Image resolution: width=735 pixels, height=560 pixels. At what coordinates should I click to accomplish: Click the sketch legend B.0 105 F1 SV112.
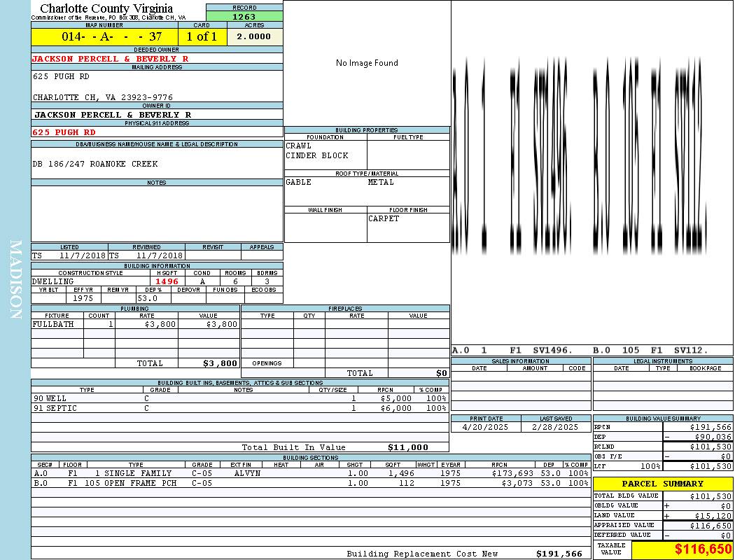pyautogui.click(x=650, y=351)
